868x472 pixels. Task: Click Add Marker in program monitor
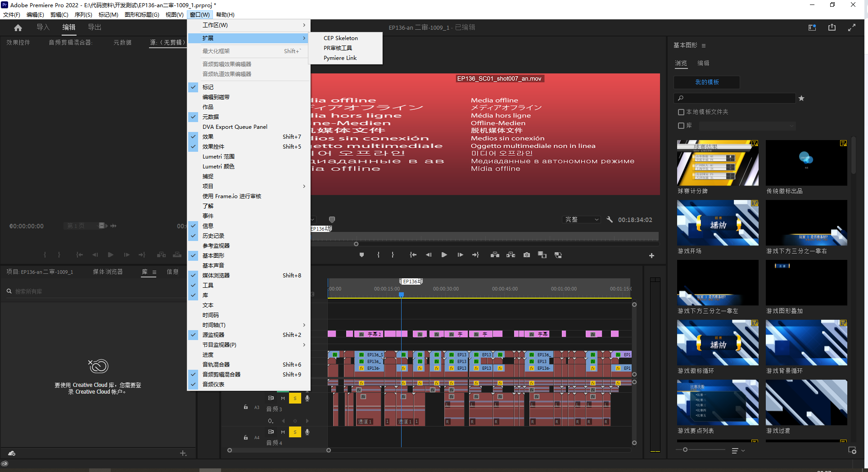(362, 255)
